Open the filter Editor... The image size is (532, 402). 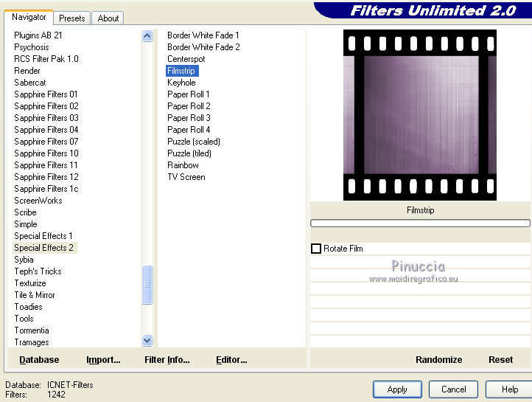point(231,359)
